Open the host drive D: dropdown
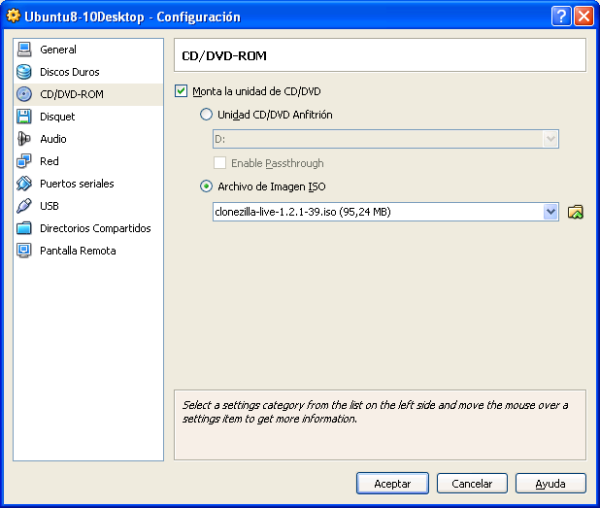This screenshot has height=508, width=600. click(x=550, y=139)
